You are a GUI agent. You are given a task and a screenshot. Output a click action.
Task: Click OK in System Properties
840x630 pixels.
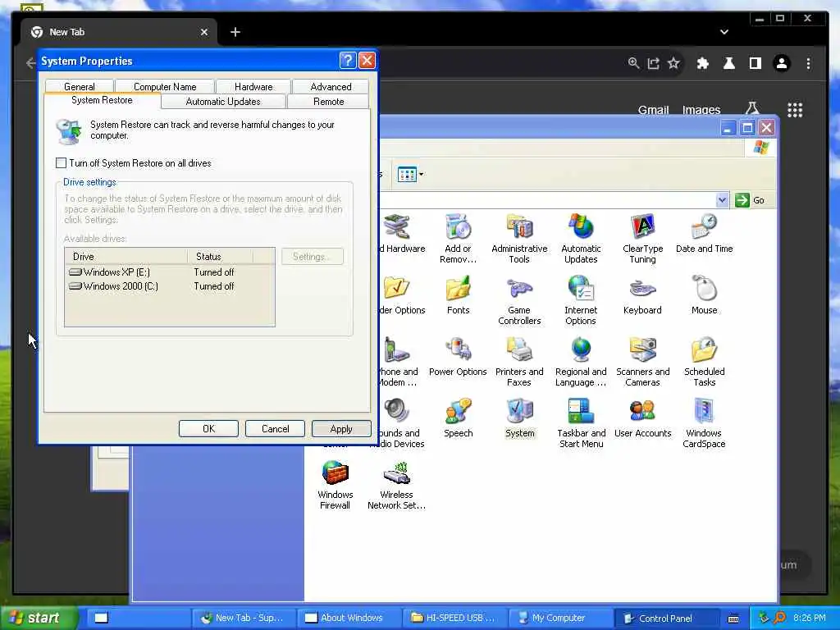(x=208, y=428)
